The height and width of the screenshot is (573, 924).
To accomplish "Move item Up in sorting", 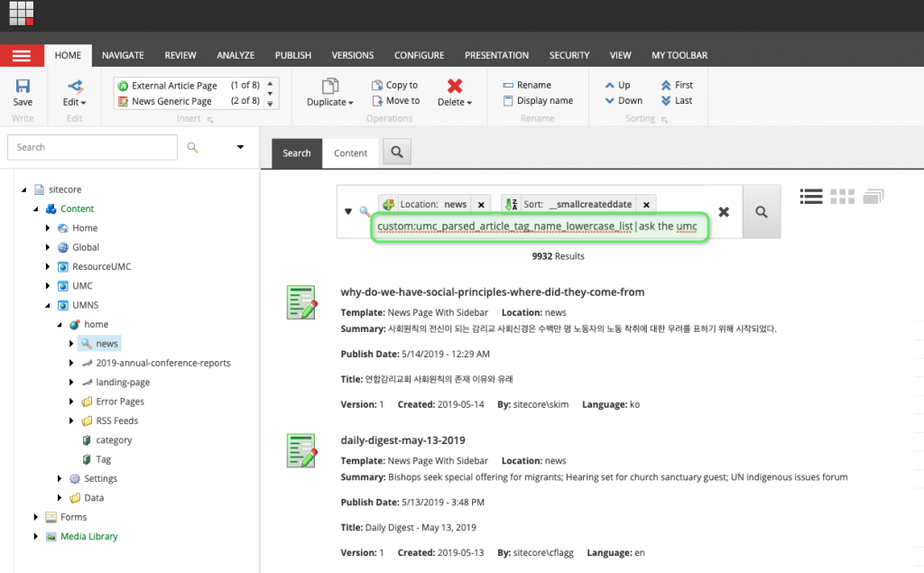I will [617, 85].
